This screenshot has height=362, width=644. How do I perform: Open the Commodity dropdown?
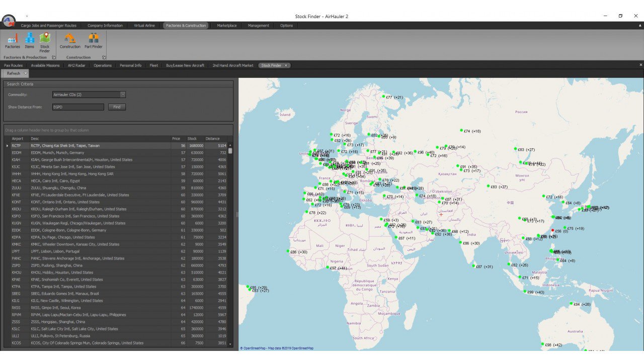[123, 95]
